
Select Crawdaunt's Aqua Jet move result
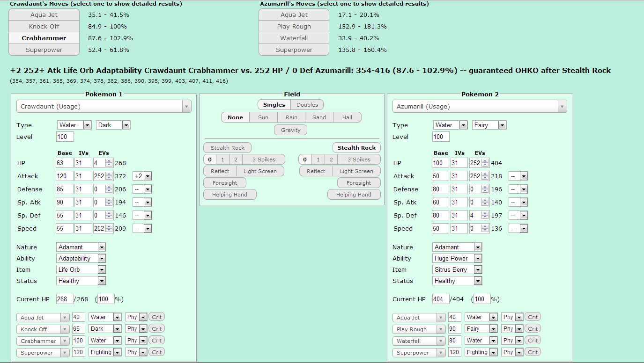pos(44,15)
